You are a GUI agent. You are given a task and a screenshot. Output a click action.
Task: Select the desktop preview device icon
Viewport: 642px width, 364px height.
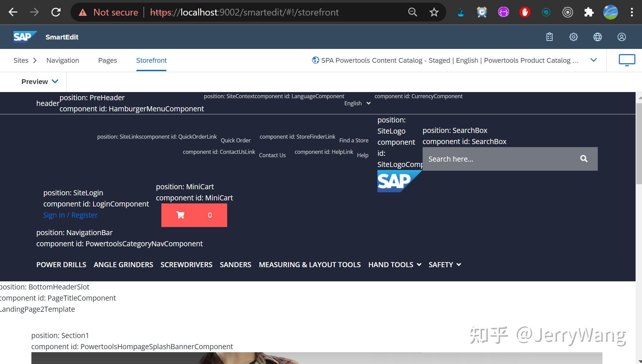pyautogui.click(x=627, y=60)
